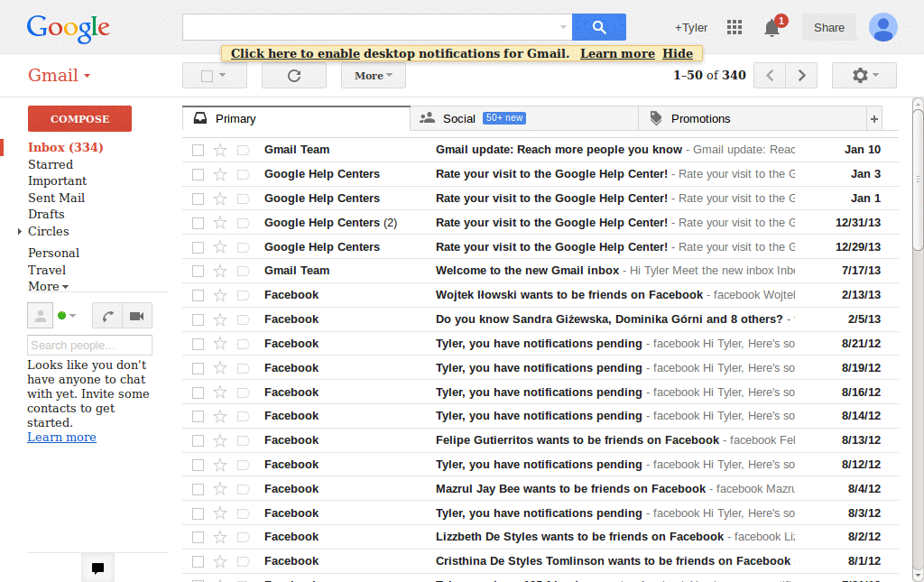Click the Search people field
The height and width of the screenshot is (582, 924).
coord(89,346)
